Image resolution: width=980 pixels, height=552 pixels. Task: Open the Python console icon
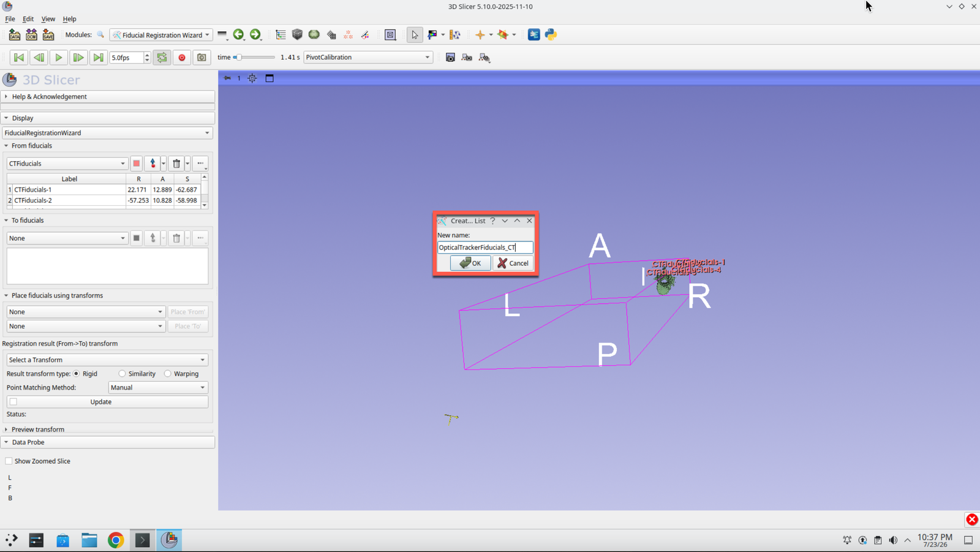pyautogui.click(x=551, y=35)
